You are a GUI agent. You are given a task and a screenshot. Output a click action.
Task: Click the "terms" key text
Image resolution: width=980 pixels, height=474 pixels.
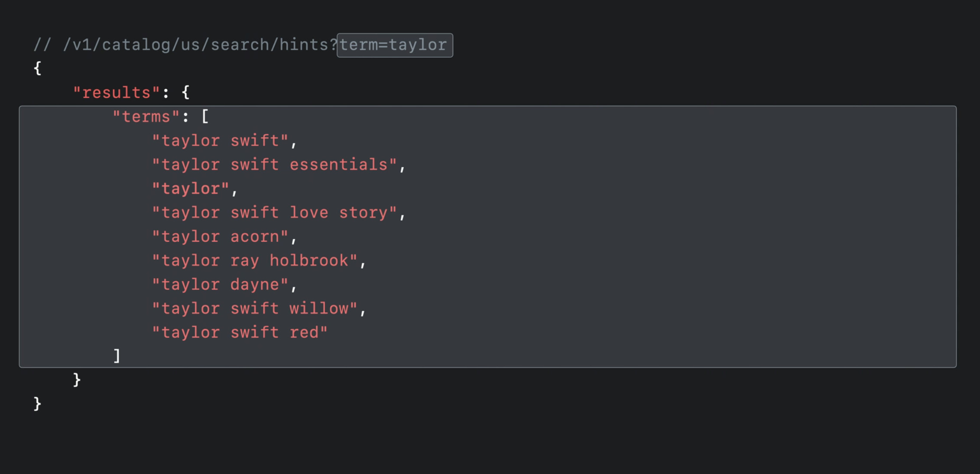tap(146, 117)
